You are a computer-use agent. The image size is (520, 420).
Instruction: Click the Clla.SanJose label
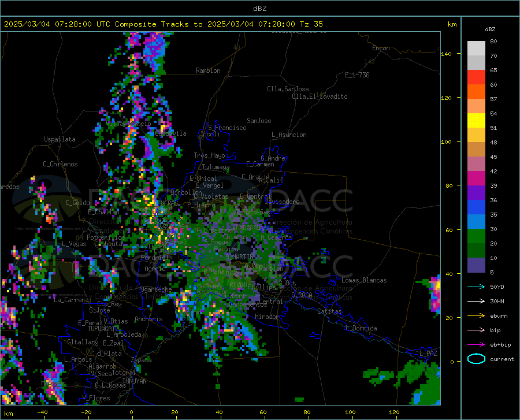[288, 89]
